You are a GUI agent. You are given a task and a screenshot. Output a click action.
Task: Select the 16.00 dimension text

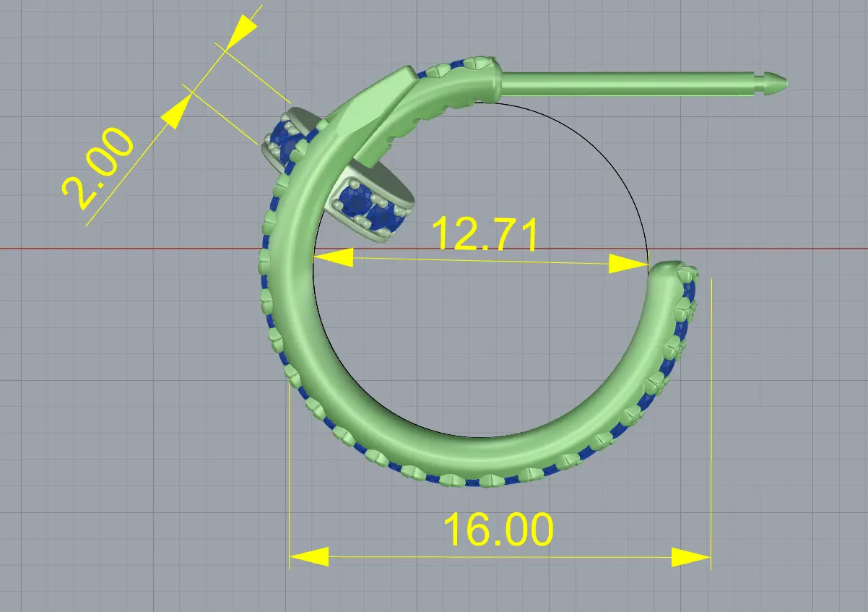[498, 530]
